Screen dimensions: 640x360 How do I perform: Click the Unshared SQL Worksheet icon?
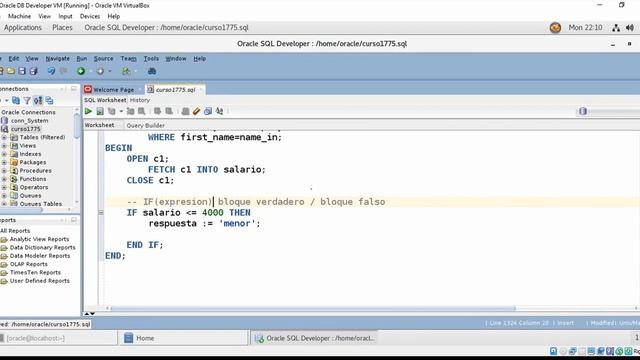coord(185,111)
